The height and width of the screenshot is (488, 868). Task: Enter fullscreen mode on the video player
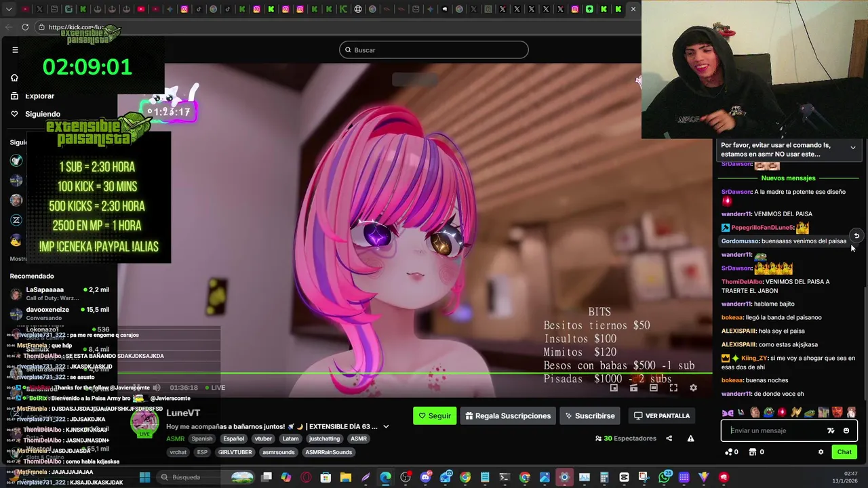tap(673, 388)
